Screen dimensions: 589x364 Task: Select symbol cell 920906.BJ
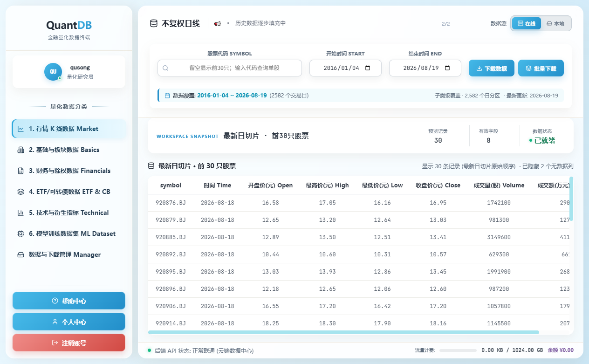pyautogui.click(x=171, y=306)
